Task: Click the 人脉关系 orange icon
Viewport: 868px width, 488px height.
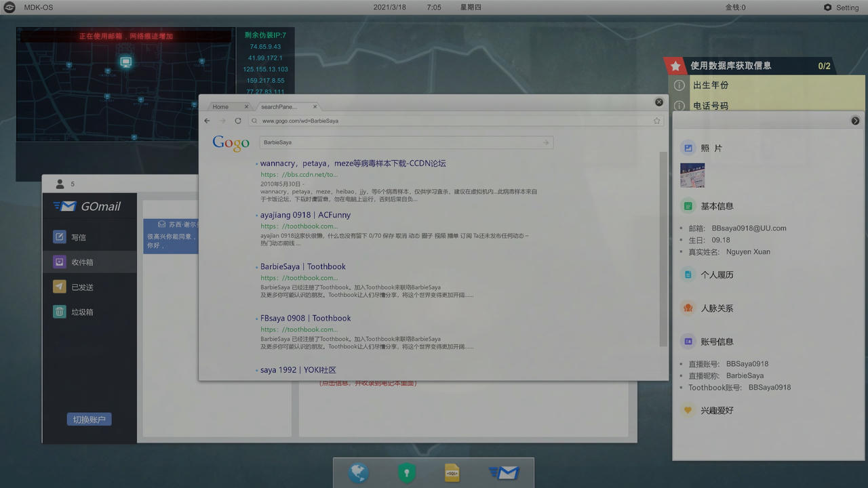Action: coord(688,308)
